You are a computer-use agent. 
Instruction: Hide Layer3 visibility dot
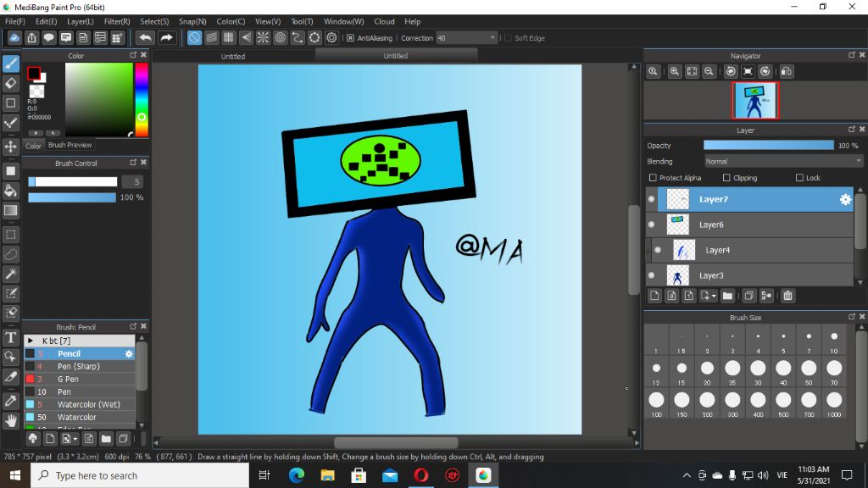coord(652,275)
